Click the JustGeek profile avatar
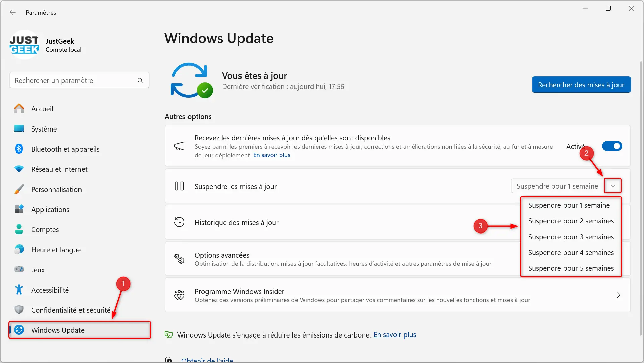Screen dimensions: 644x363 click(24, 45)
